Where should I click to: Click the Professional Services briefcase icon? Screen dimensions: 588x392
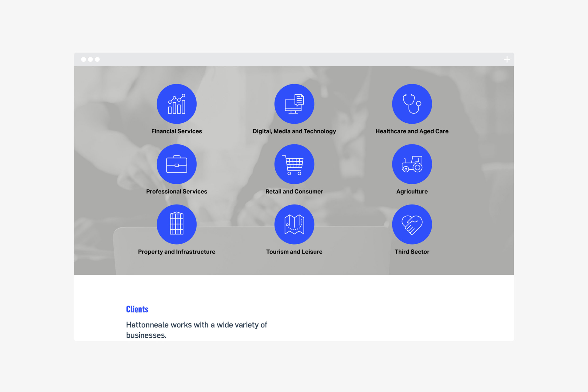tap(177, 164)
